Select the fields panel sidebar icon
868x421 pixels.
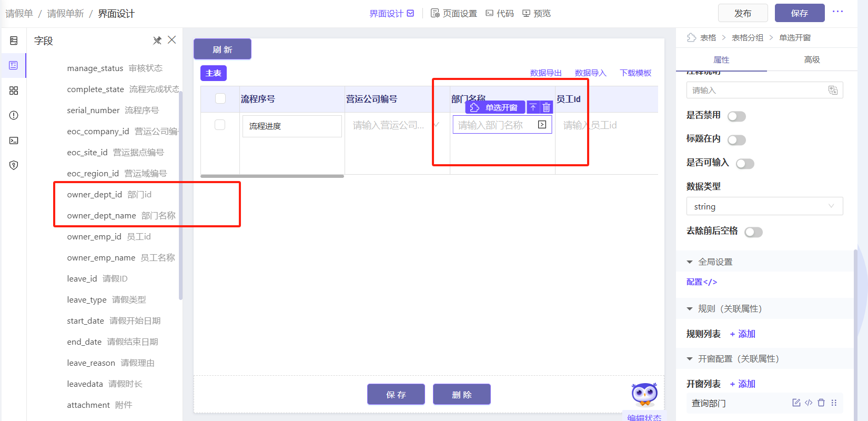[14, 65]
